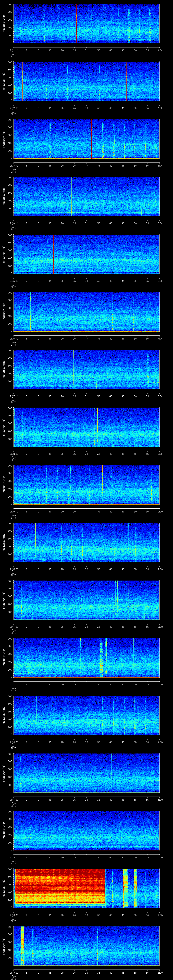The height and width of the screenshot is (980, 173).
Task: Click the 5:00 end time label
Action: (160, 223)
